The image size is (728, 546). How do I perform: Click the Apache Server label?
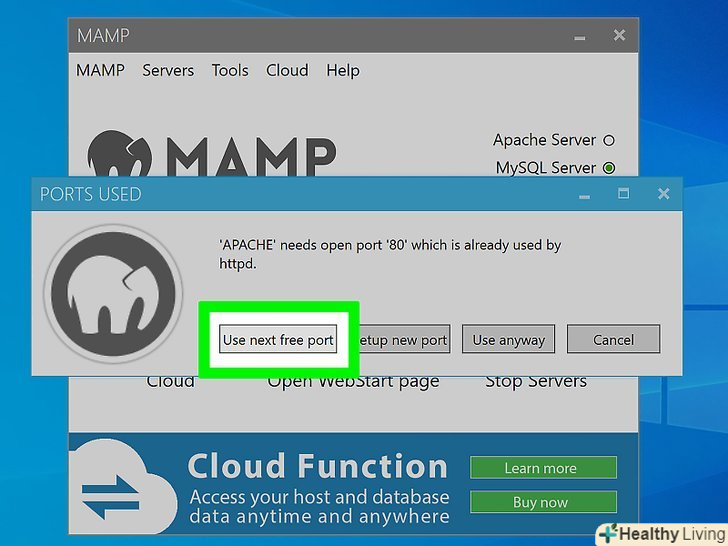click(544, 140)
